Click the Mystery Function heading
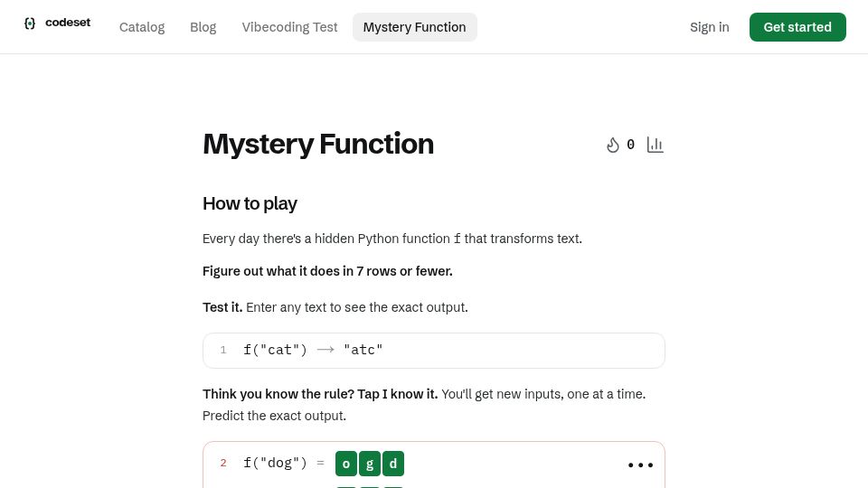868x488 pixels. pyautogui.click(x=317, y=144)
